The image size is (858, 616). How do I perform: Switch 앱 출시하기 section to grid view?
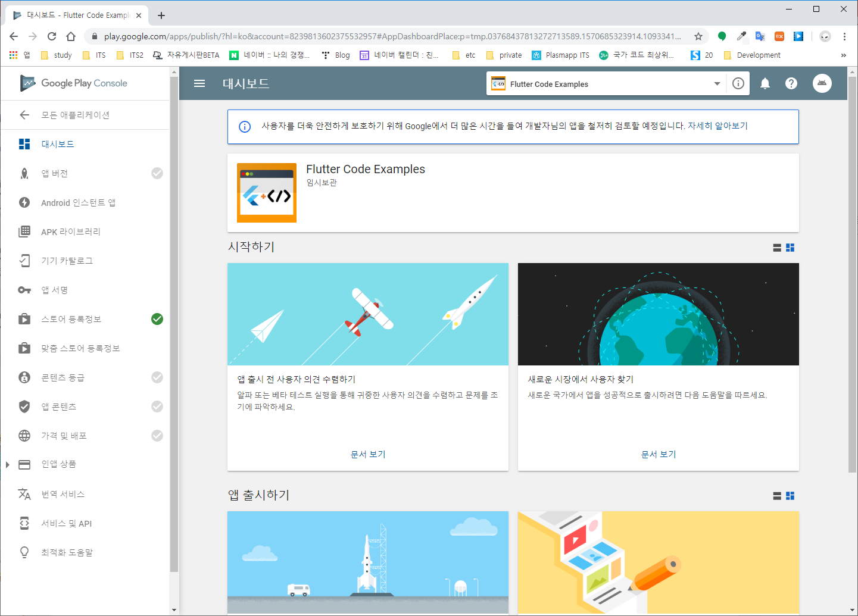790,496
